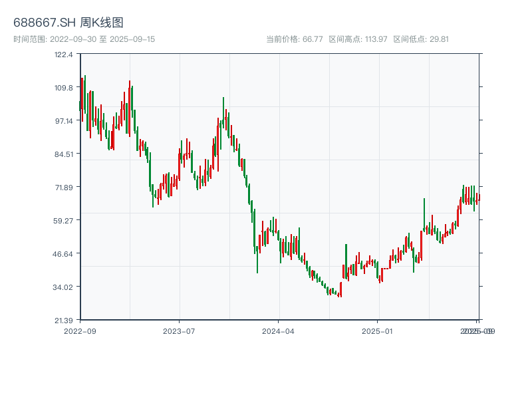532x399 pixels.
Task: Click the 区间高点: 113.97 label
Action: pos(358,39)
